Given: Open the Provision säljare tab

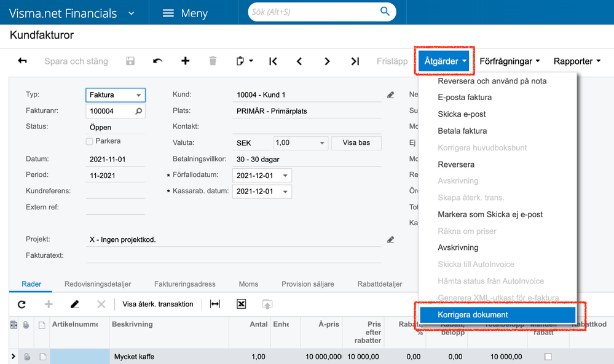Looking at the screenshot, I should 308,284.
